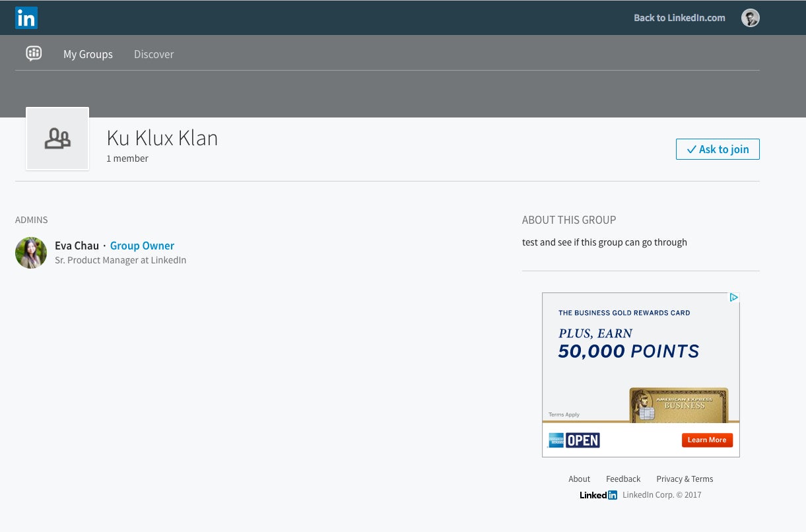Open the profile avatar in top bar
Viewport: 806px width, 532px height.
[750, 18]
